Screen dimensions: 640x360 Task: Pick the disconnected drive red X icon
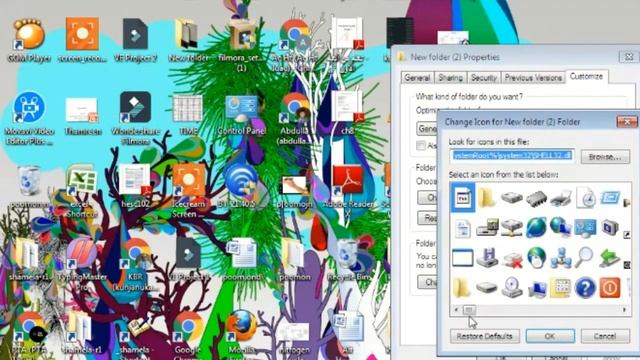pyautogui.click(x=512, y=259)
